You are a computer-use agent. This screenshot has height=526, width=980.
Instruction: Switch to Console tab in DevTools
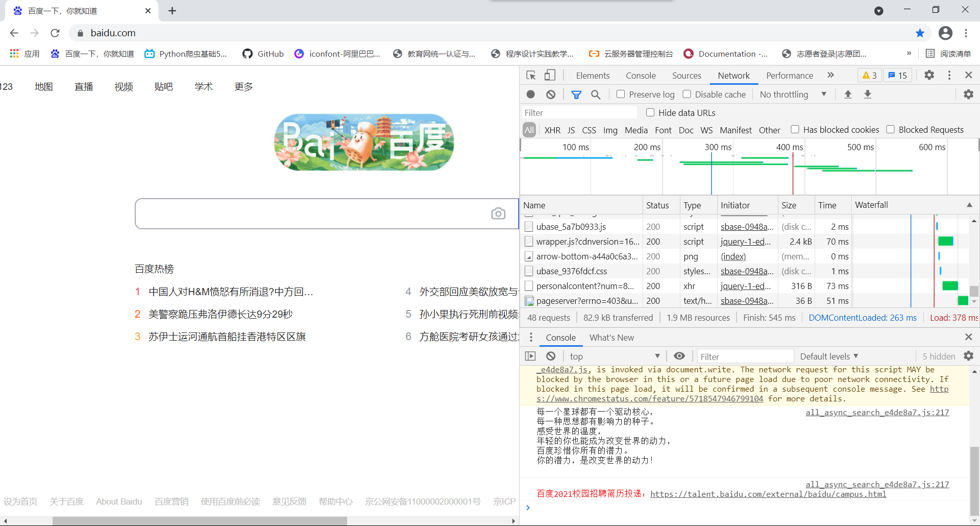pos(641,76)
